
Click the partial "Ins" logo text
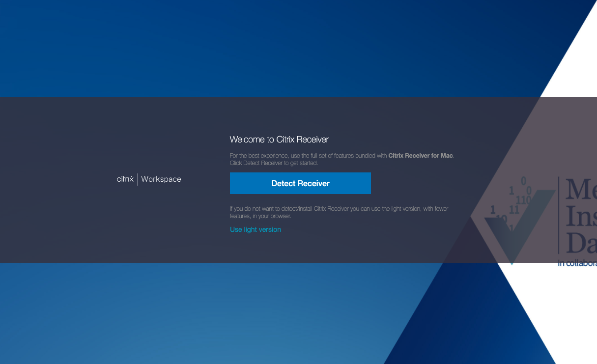[581, 216]
